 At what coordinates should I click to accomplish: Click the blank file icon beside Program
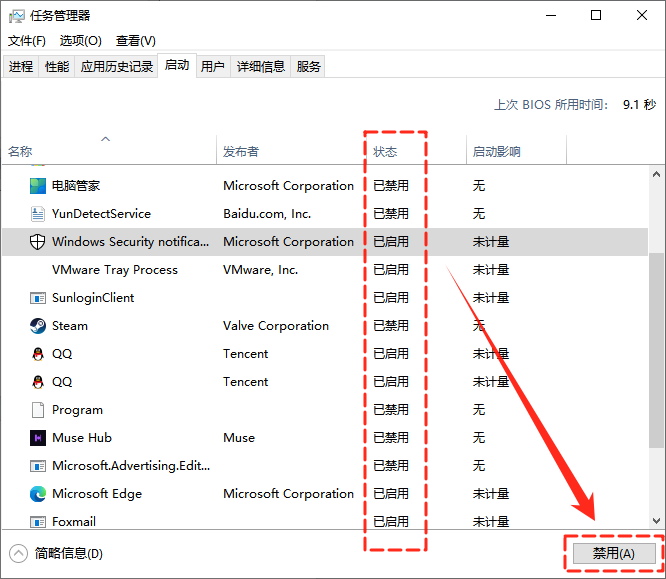38,410
